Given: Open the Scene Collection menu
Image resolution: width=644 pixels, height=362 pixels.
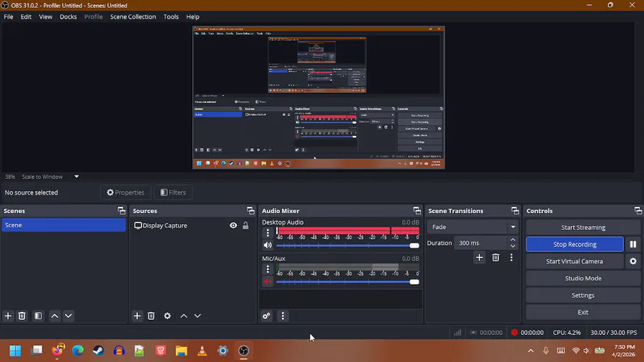Looking at the screenshot, I should (x=133, y=17).
